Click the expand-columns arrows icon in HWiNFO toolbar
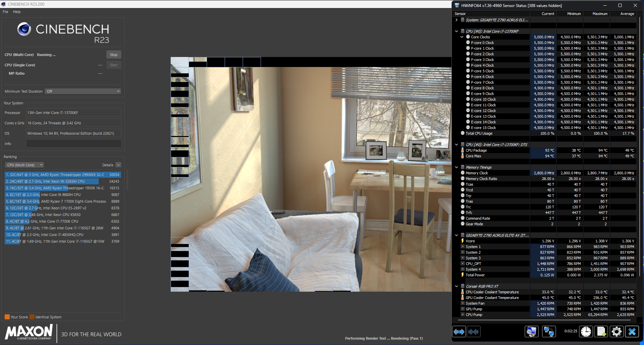This screenshot has height=345, width=644. coord(459,332)
